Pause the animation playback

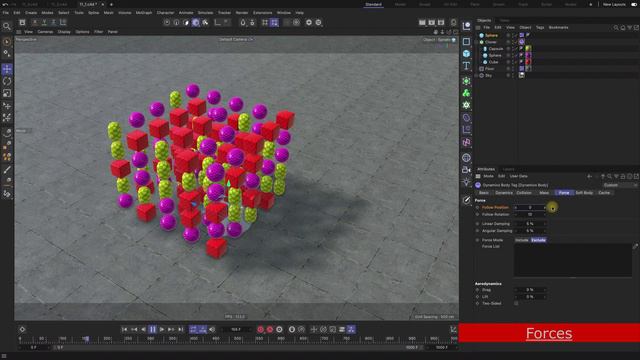coord(153,329)
